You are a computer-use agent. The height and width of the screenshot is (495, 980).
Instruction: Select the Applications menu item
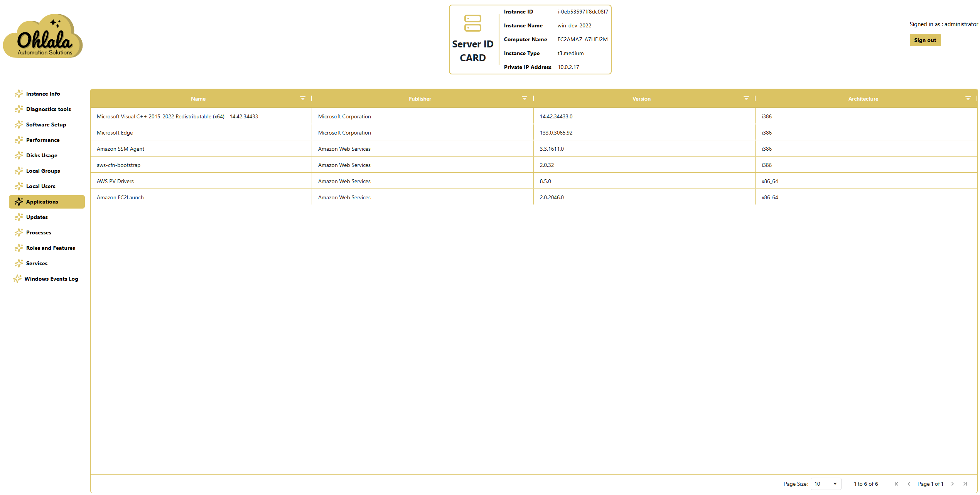47,202
